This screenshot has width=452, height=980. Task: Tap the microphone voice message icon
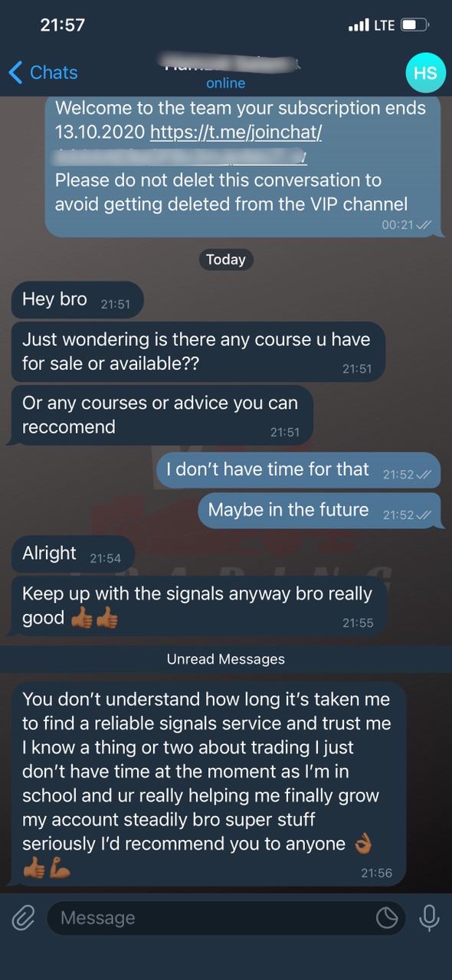(x=429, y=917)
